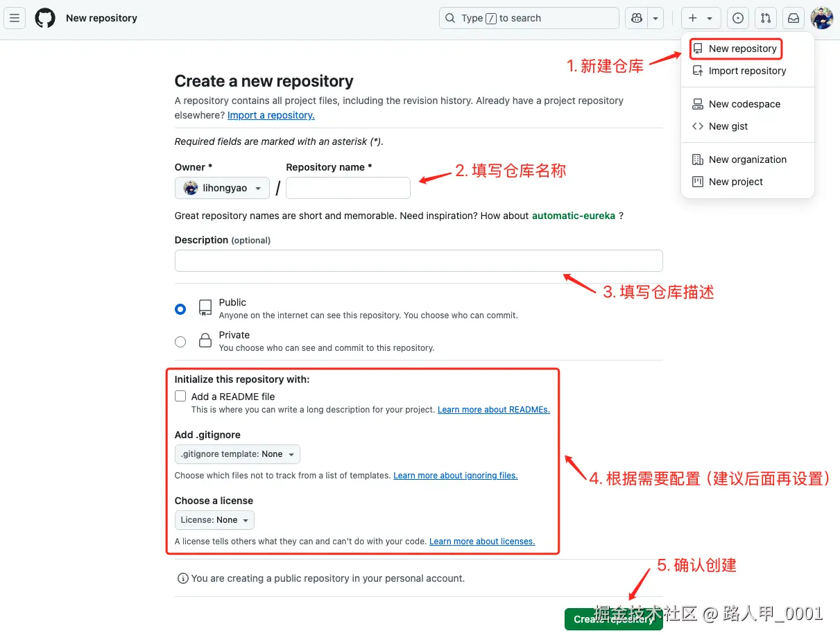Screen dimensions: 840x640
Task: Choose Import repository from the menu
Action: pyautogui.click(x=747, y=71)
